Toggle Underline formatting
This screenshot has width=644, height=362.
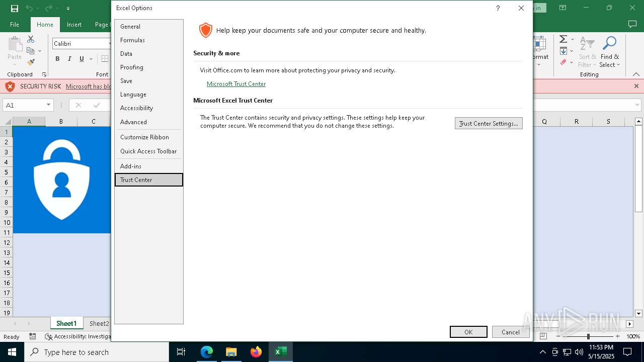[x=82, y=59]
